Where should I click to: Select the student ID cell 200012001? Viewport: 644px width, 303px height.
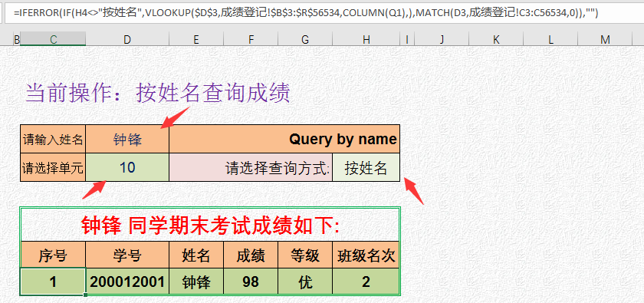click(x=127, y=282)
